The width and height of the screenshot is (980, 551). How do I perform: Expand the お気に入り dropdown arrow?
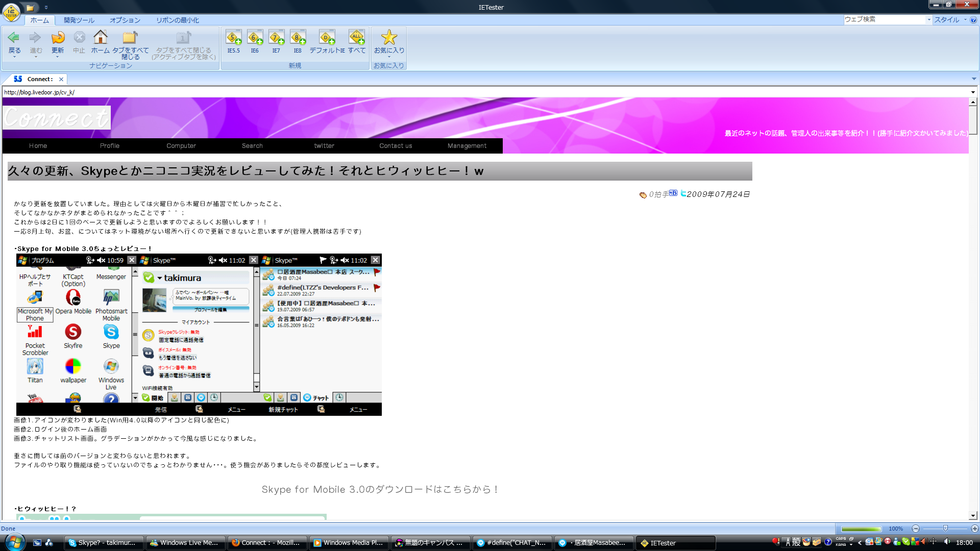click(389, 57)
